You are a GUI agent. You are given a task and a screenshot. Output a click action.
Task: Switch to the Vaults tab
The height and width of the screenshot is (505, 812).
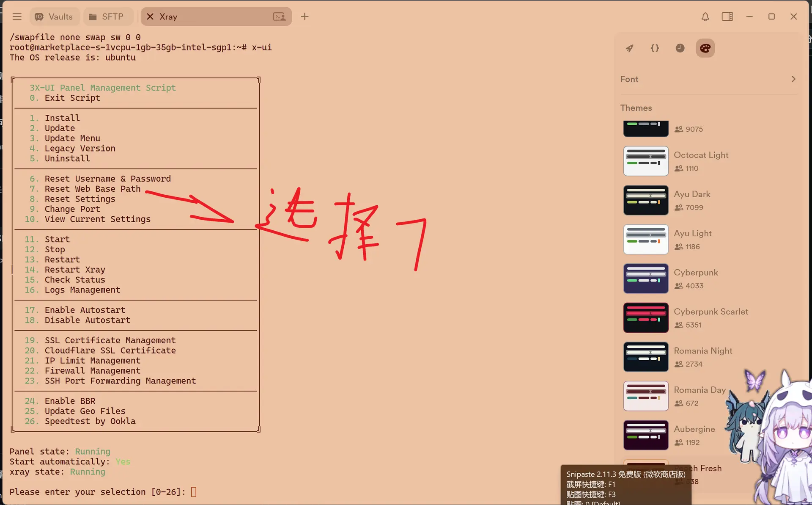[54, 17]
